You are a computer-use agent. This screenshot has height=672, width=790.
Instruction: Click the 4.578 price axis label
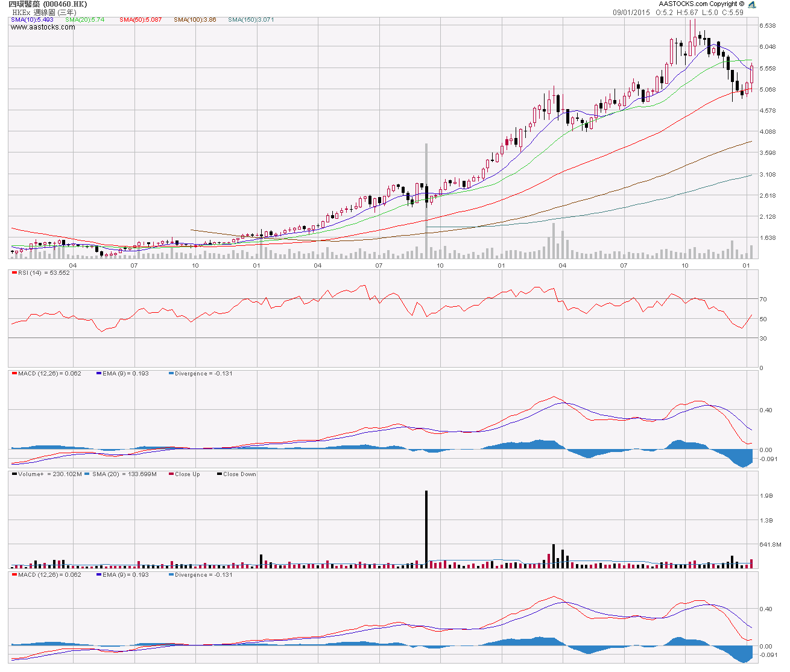[x=768, y=111]
